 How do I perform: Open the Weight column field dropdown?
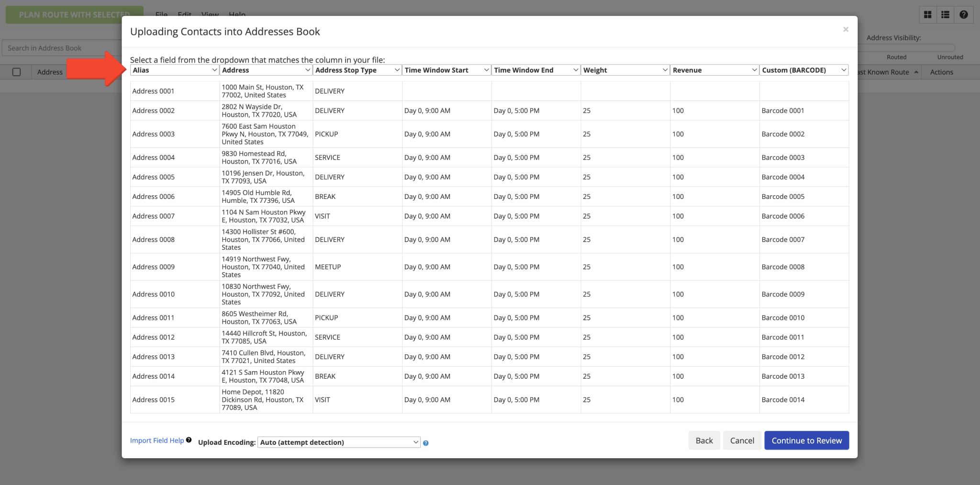[x=625, y=70]
